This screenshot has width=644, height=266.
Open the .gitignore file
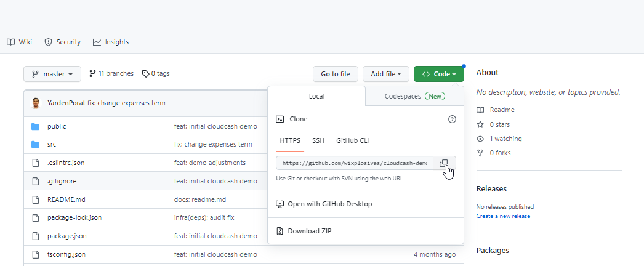62,181
